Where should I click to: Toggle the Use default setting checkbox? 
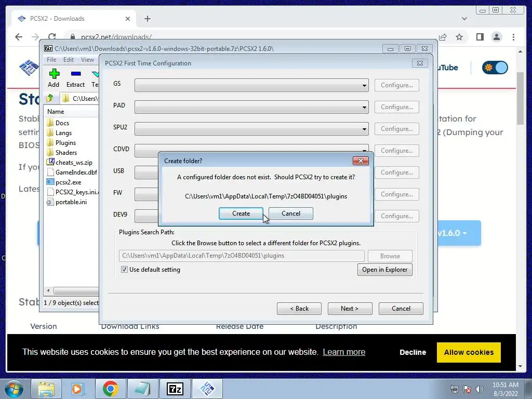point(124,270)
